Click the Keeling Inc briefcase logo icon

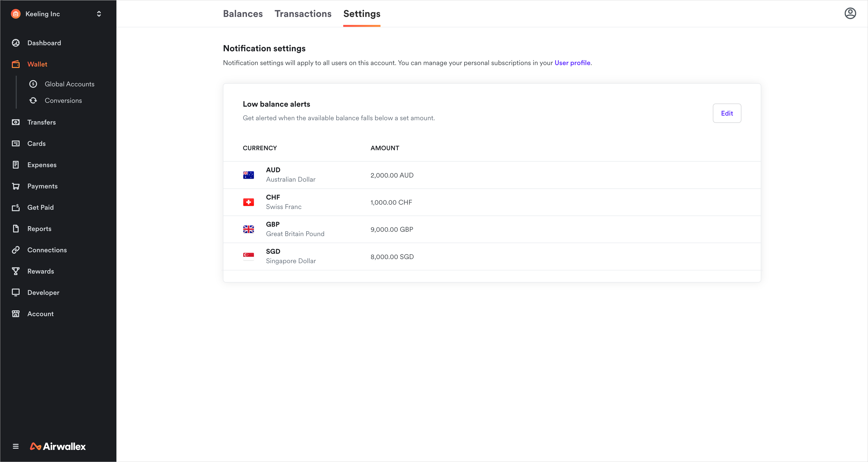click(x=15, y=14)
